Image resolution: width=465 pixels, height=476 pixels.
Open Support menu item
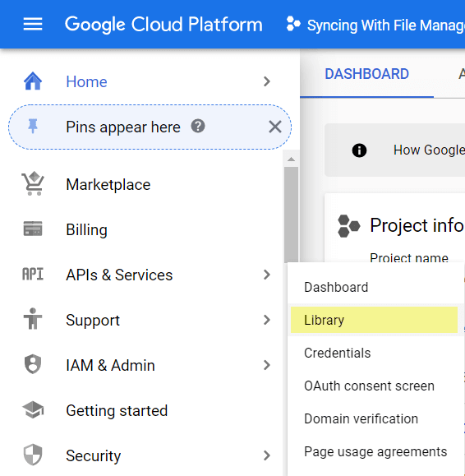(x=93, y=321)
